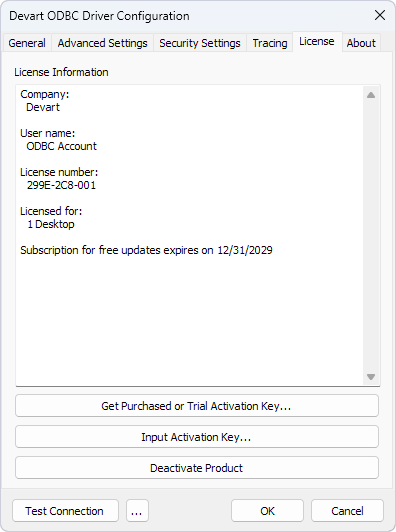Open the About tab
Screen dimensions: 396x532
click(x=361, y=43)
